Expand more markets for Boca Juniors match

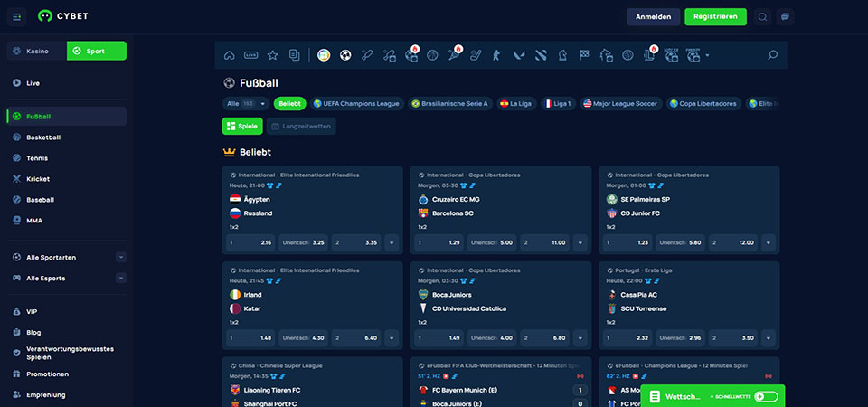click(580, 337)
